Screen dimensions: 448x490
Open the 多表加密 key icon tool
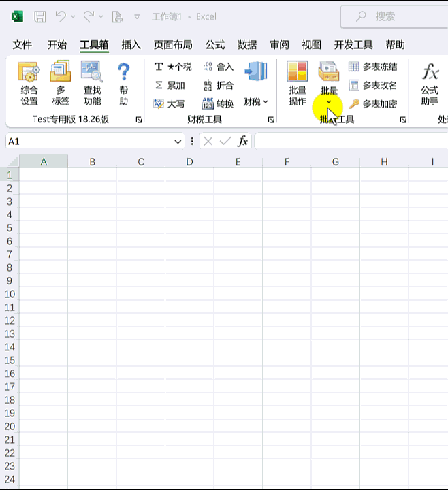click(372, 104)
